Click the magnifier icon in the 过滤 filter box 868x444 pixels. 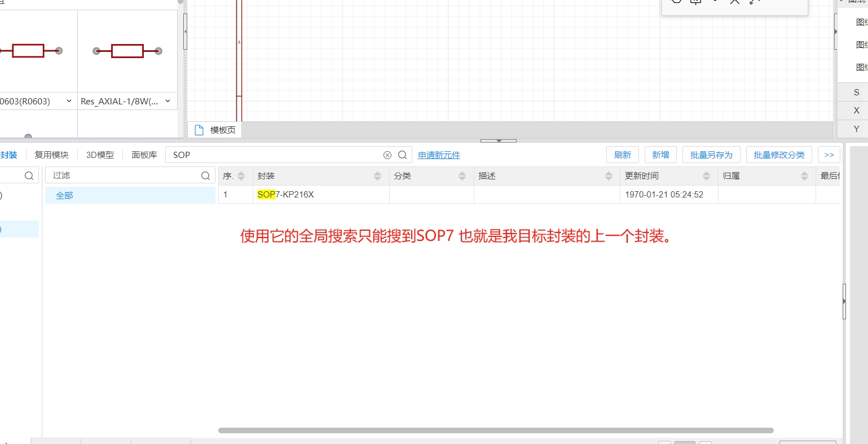[205, 175]
